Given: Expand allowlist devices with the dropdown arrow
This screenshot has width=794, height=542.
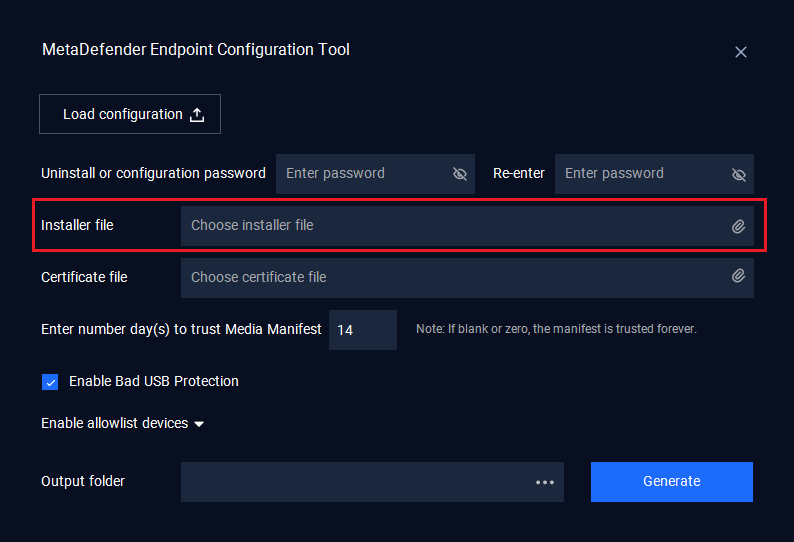Looking at the screenshot, I should pos(199,424).
